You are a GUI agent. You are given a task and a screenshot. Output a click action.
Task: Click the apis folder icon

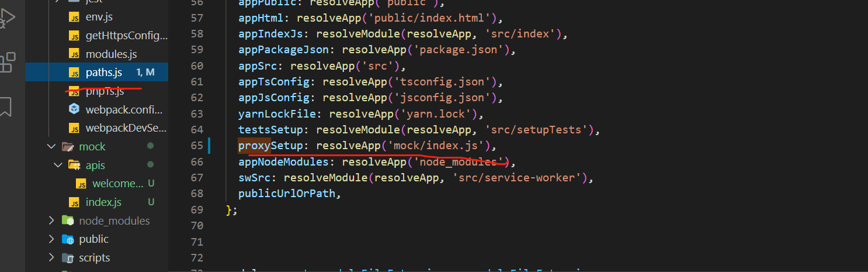(74, 165)
